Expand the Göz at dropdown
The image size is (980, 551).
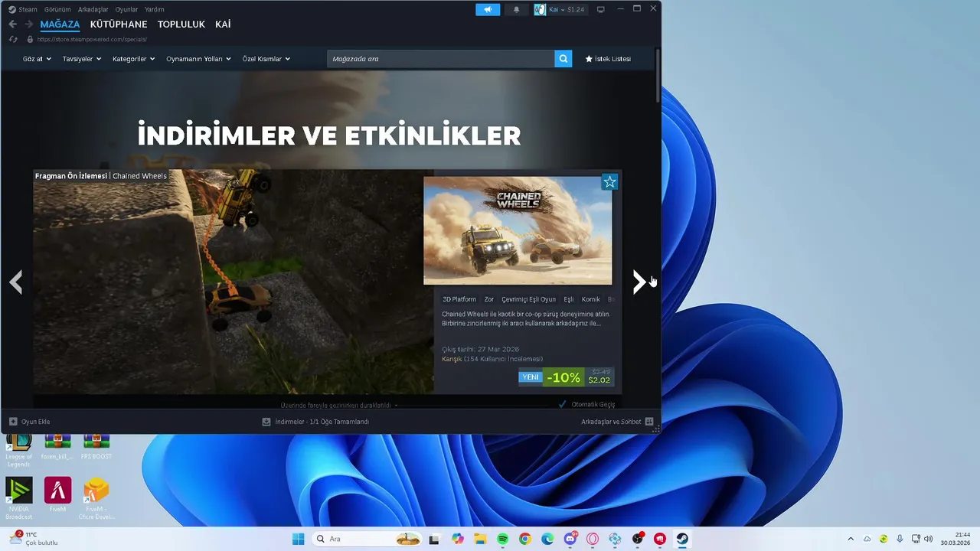[x=37, y=59]
